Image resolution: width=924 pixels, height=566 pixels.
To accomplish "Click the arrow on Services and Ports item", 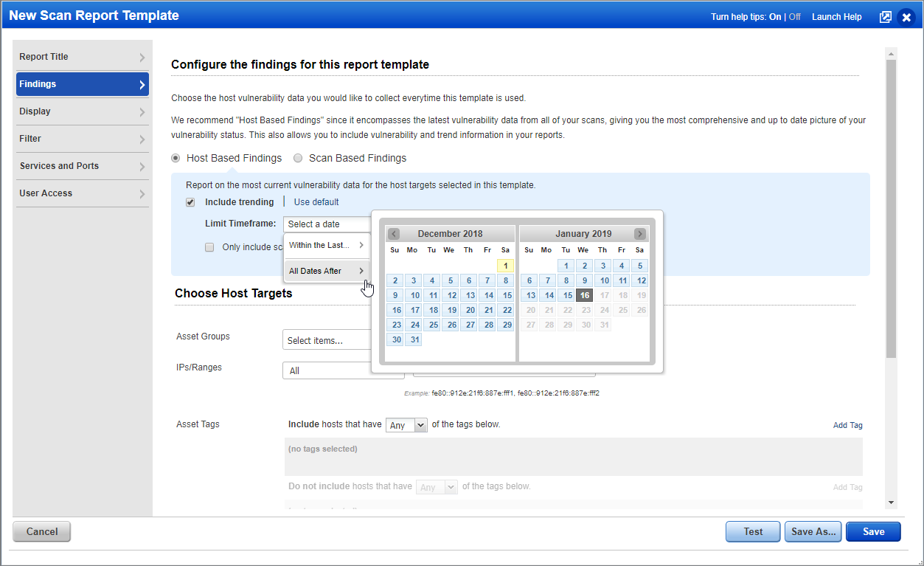I will [x=142, y=166].
